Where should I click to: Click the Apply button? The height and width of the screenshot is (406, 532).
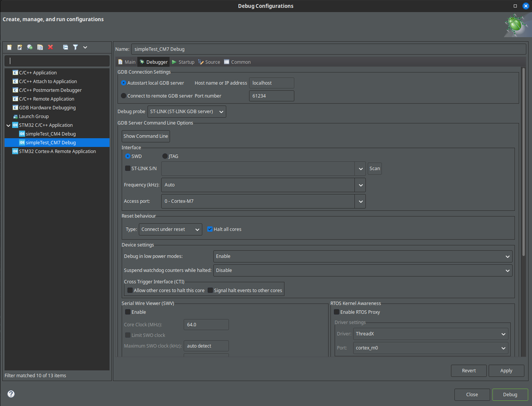(506, 371)
